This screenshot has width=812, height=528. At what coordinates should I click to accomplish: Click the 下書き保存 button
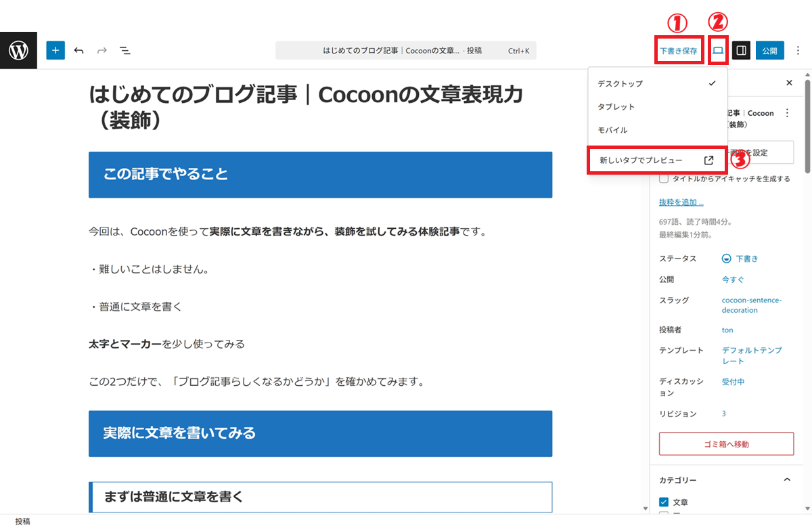coord(679,51)
